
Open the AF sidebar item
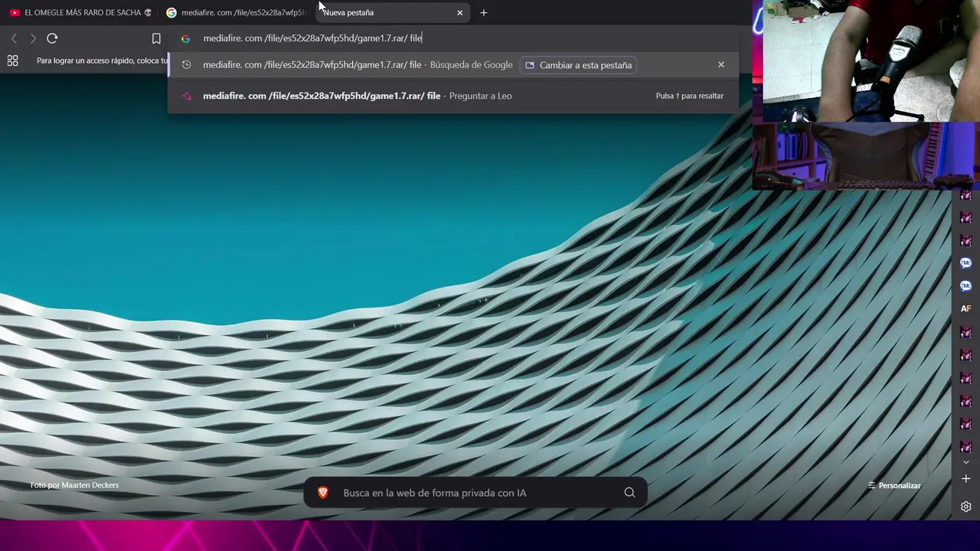pyautogui.click(x=965, y=308)
